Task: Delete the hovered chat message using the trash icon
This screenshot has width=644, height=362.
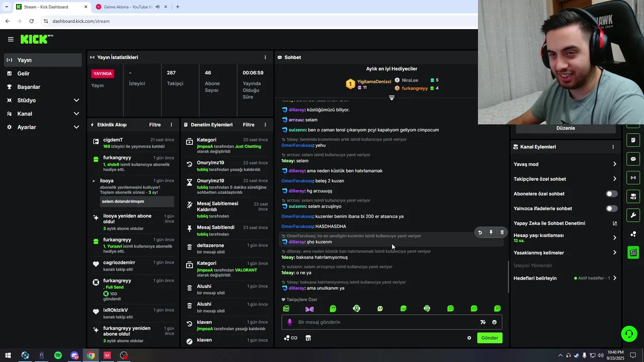Action: tap(502, 232)
